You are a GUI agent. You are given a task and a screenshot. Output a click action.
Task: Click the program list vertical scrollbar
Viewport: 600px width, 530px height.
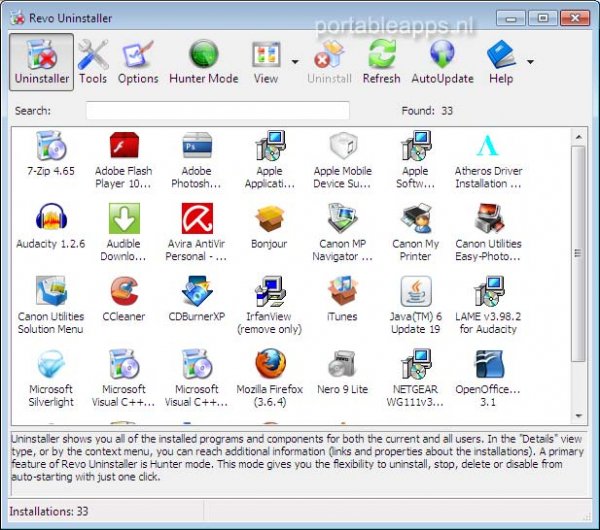(x=578, y=250)
